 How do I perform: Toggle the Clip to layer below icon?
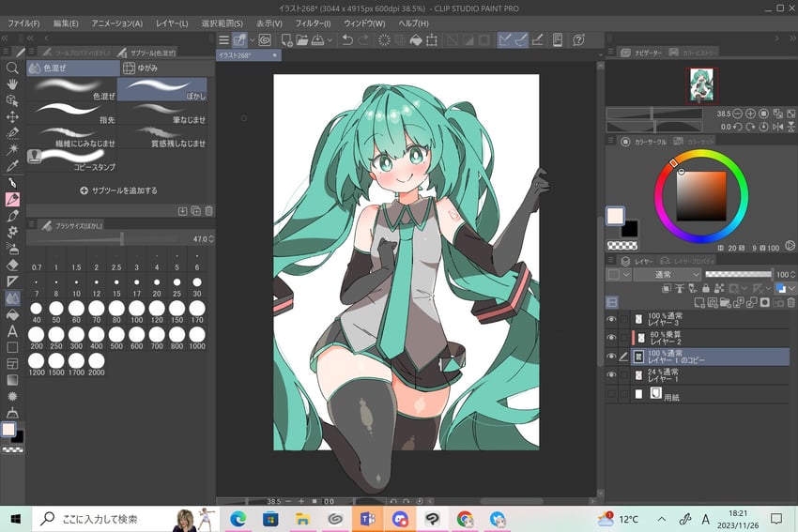tap(667, 288)
